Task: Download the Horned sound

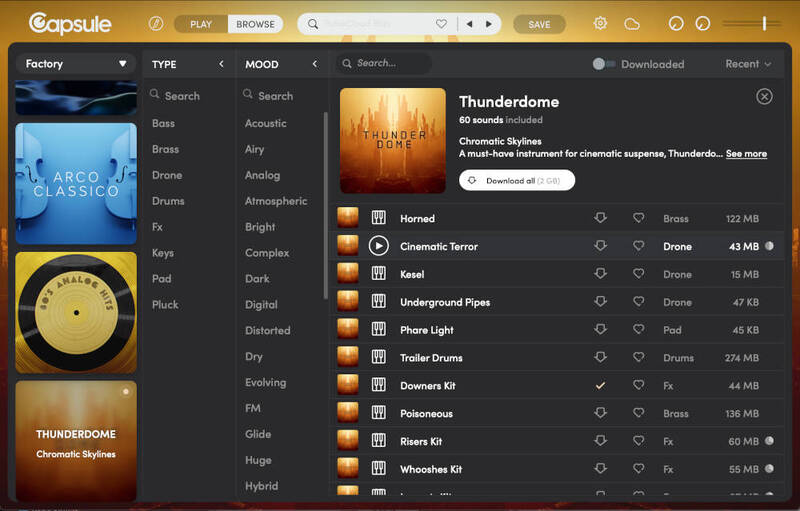Action: (x=601, y=218)
